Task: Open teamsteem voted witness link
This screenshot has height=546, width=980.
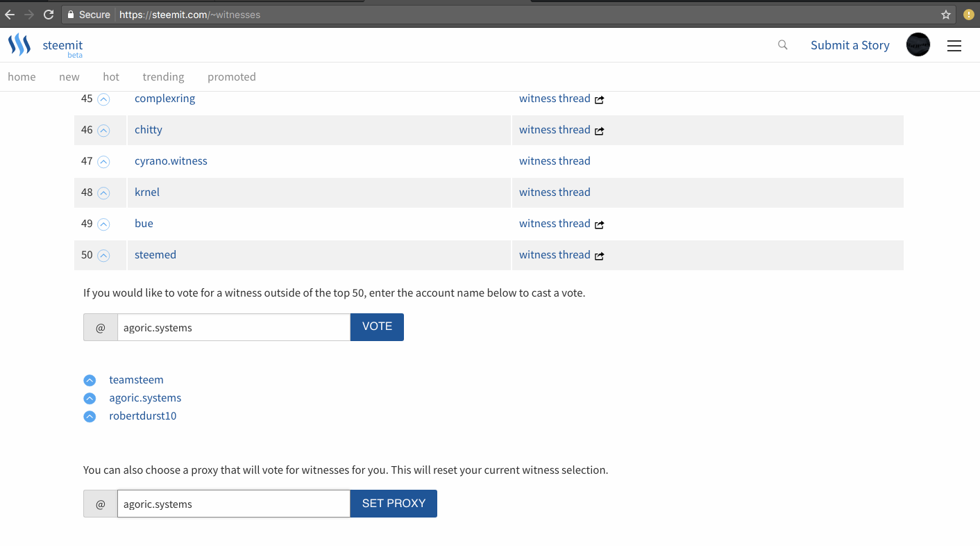Action: pos(136,379)
